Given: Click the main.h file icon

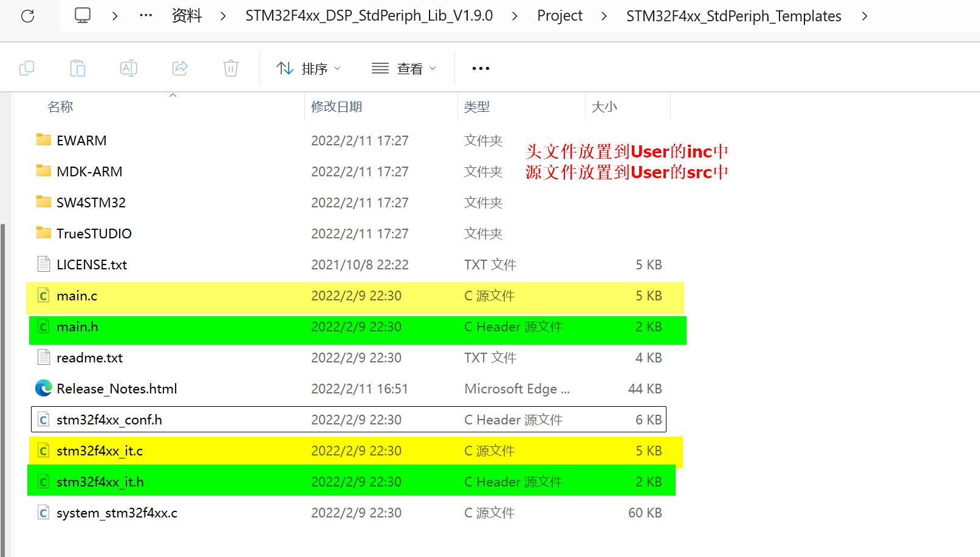Looking at the screenshot, I should [44, 327].
